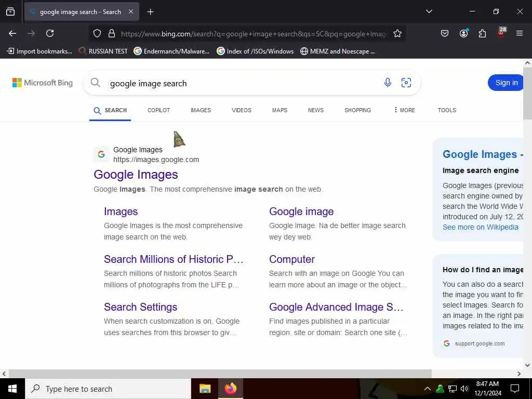Click the Google favicon in first result
This screenshot has height=399, width=532.
[101, 154]
